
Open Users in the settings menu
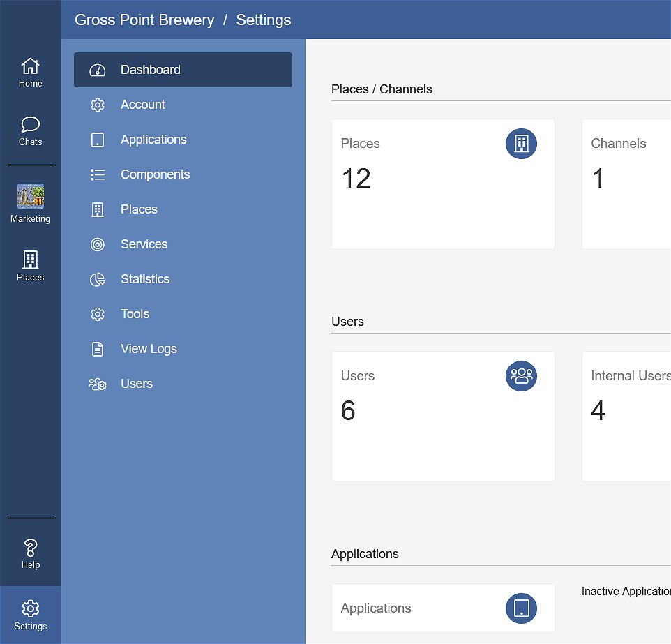(x=183, y=384)
